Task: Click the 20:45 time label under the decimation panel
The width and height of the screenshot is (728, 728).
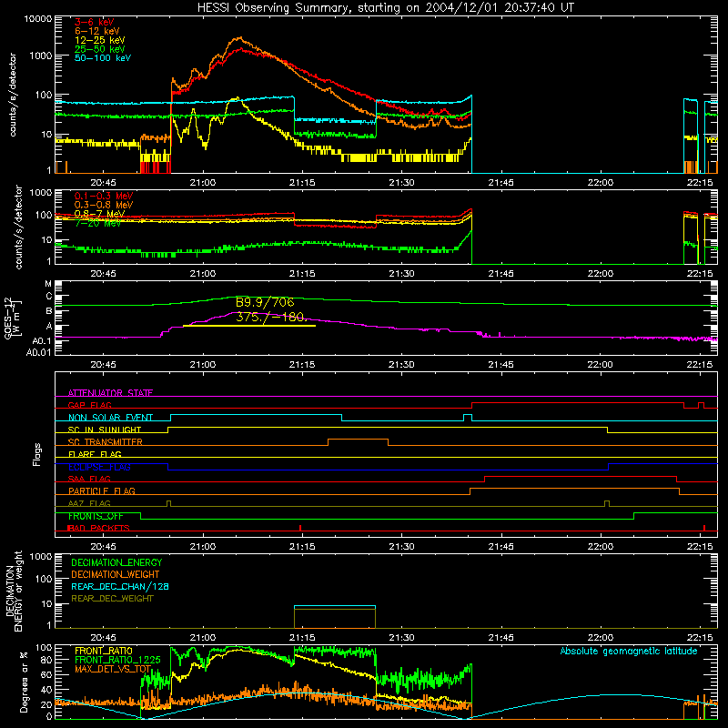Action: click(x=103, y=638)
